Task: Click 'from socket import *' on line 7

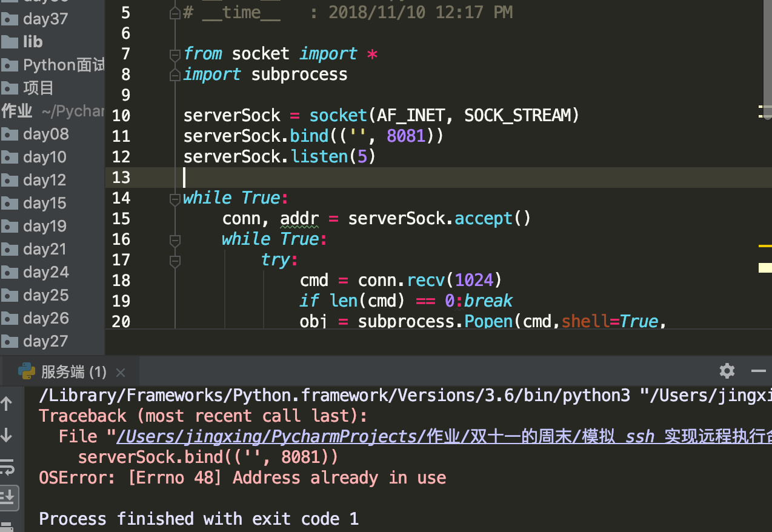Action: click(x=281, y=54)
